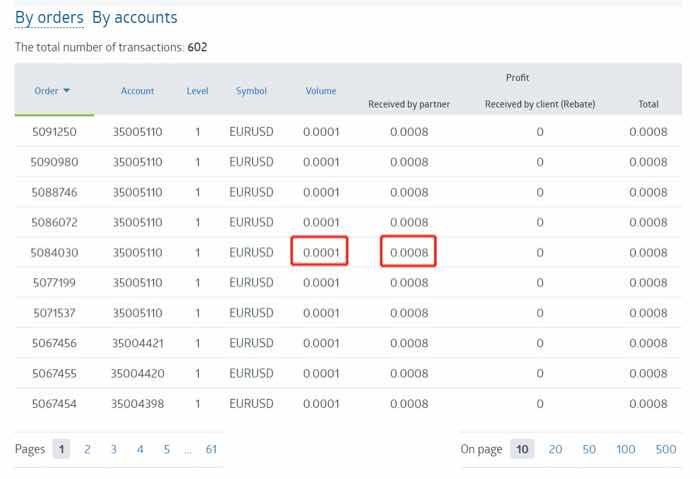This screenshot has height=479, width=700.
Task: Go to page 4
Action: [x=140, y=449]
